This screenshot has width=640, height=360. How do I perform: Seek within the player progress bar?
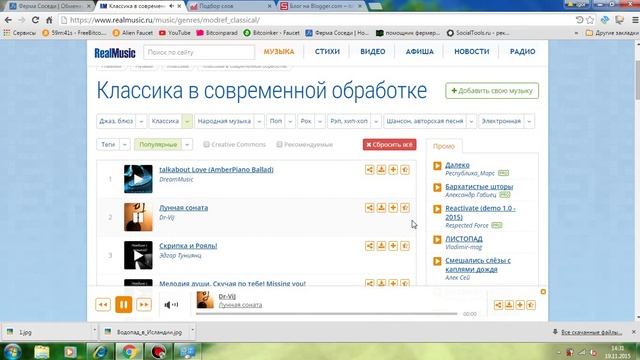pos(327,313)
